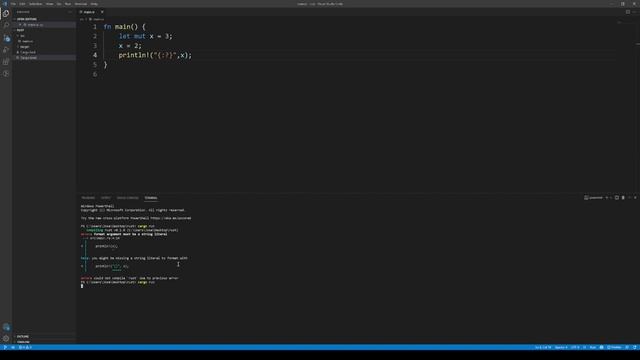Expand the Timeline section
This screenshot has height=360, width=640.
23,342
